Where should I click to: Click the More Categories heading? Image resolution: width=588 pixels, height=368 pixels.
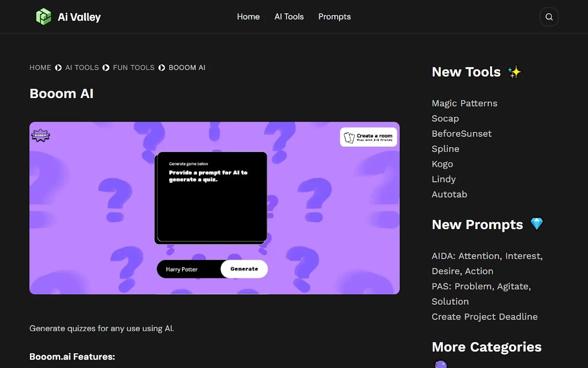(487, 347)
